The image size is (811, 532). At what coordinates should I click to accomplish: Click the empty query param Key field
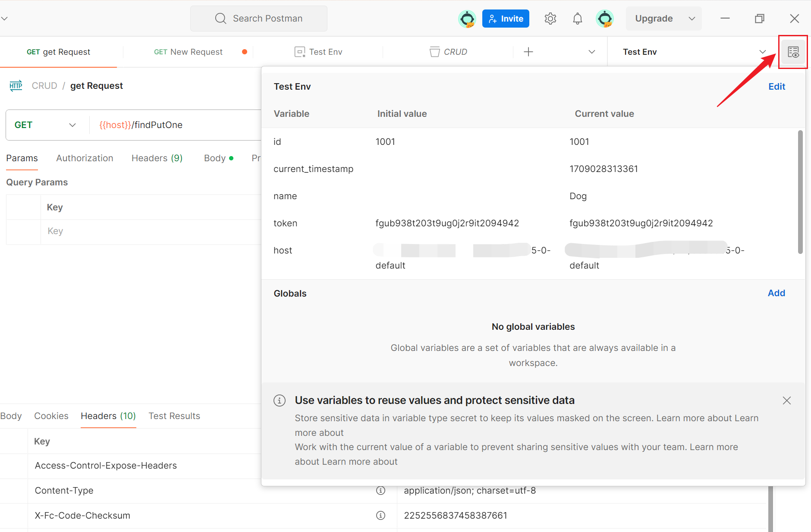[151, 232]
